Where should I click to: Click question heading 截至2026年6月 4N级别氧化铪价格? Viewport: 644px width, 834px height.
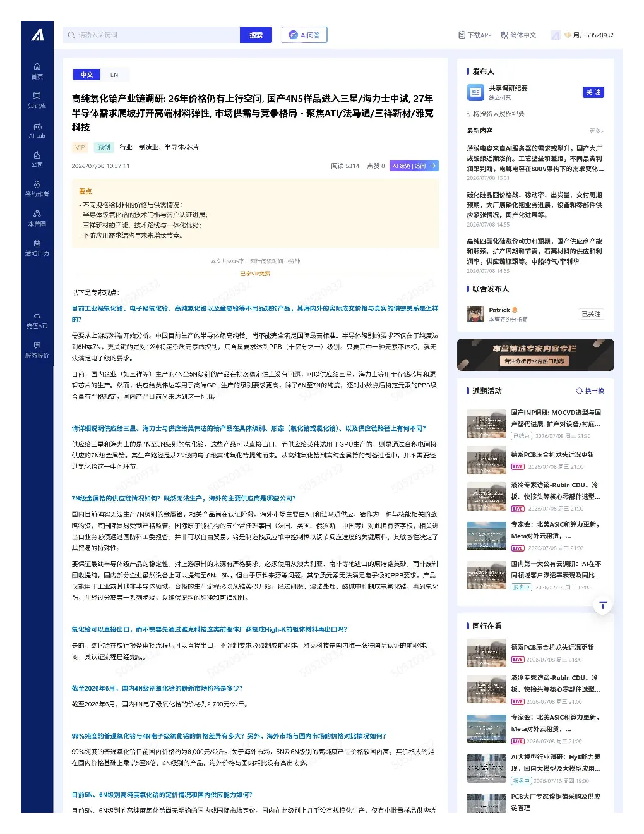click(157, 688)
